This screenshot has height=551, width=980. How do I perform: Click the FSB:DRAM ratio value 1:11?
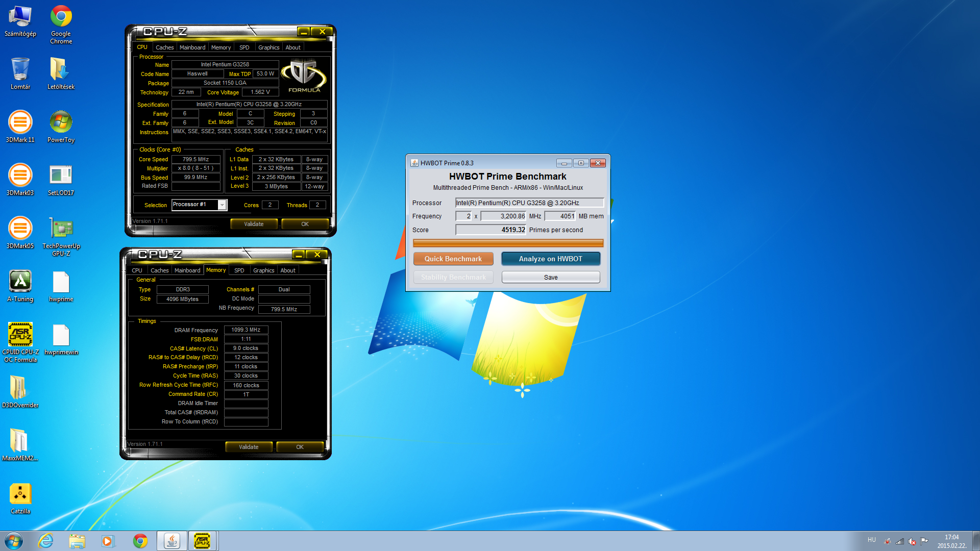(x=246, y=339)
